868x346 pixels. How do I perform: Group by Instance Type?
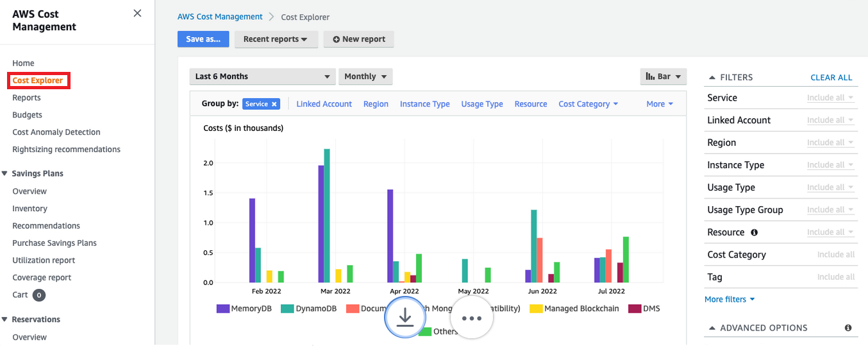[425, 104]
